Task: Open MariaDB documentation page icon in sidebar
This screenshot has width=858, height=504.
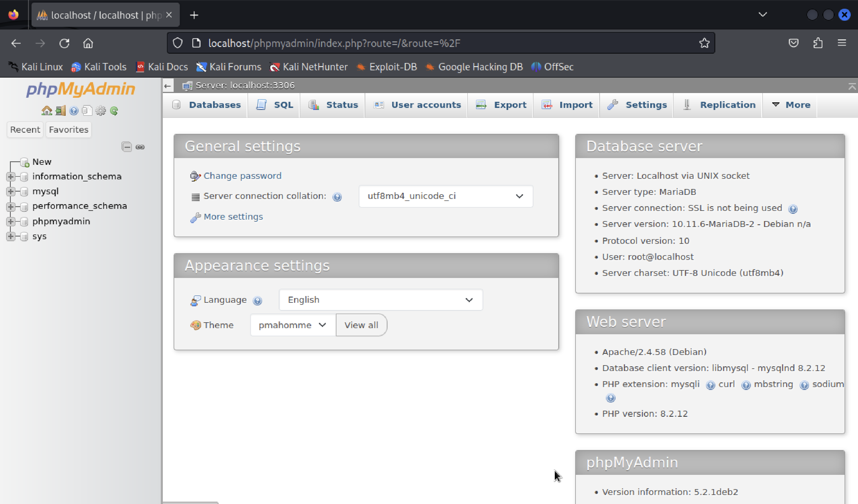Action: tap(87, 111)
